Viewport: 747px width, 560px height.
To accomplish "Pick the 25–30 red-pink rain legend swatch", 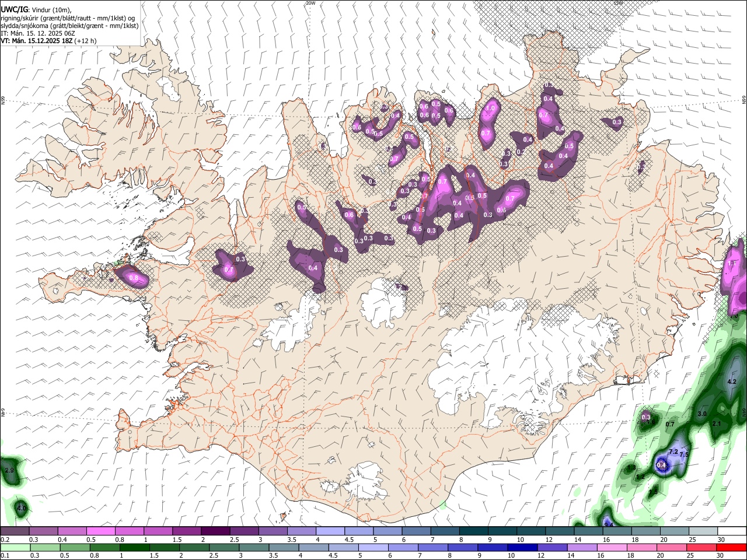I will click(701, 547).
